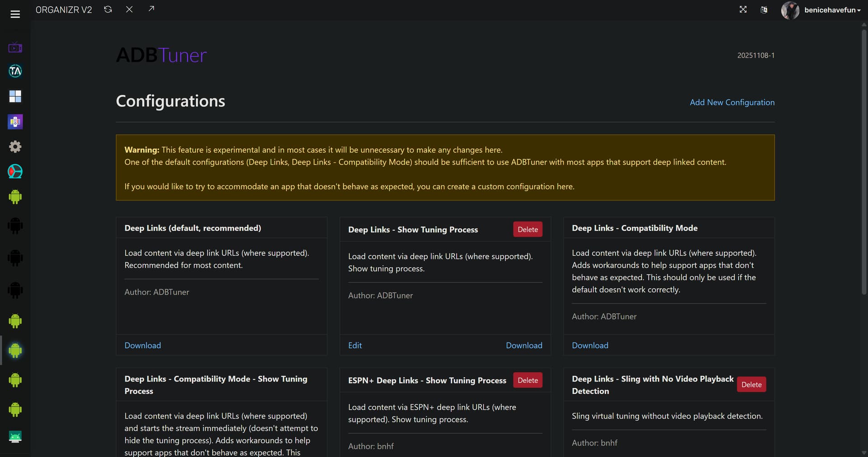Open the gray gear settings sidebar icon
This screenshot has height=457, width=868.
pos(15,147)
